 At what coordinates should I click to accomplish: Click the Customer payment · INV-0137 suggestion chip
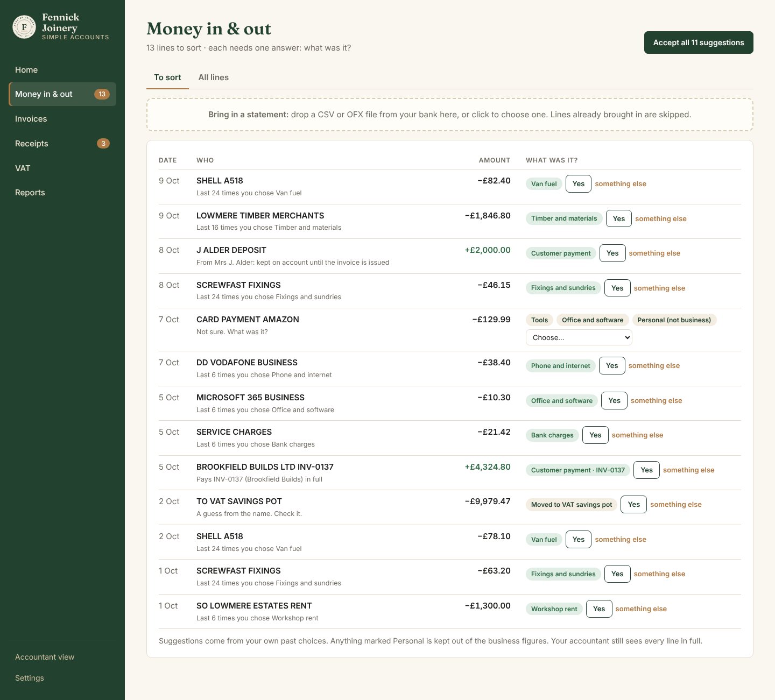click(578, 470)
